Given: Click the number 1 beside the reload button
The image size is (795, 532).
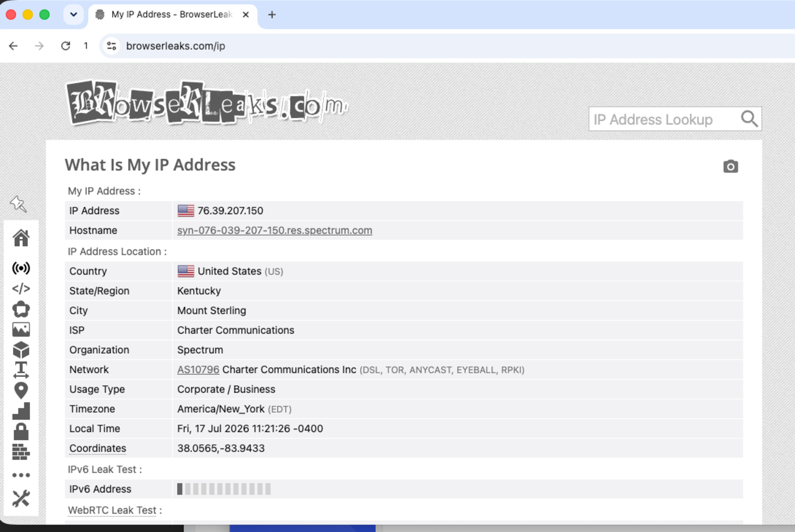Looking at the screenshot, I should (x=86, y=46).
